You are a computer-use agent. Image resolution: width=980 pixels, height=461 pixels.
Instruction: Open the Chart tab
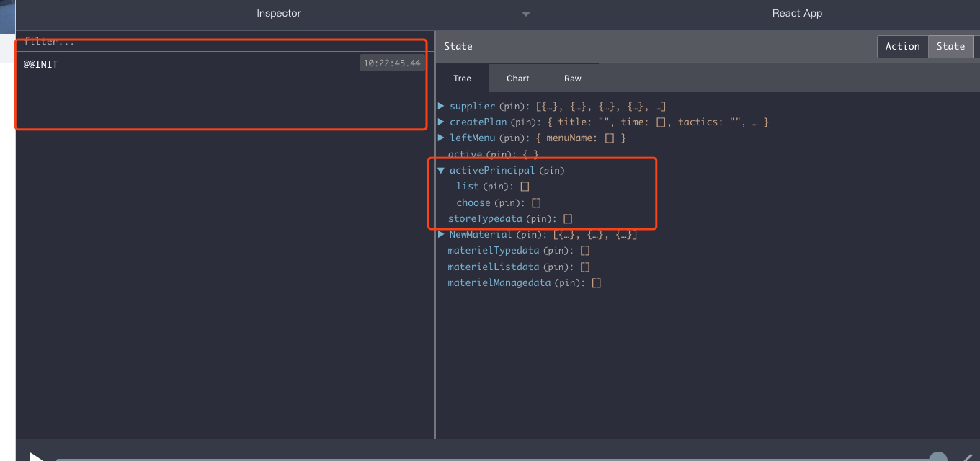pos(517,79)
